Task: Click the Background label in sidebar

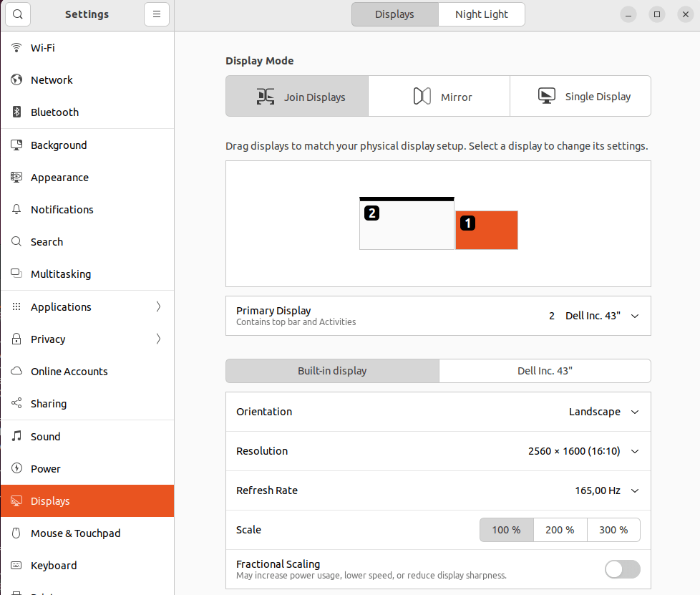Action: tap(59, 145)
